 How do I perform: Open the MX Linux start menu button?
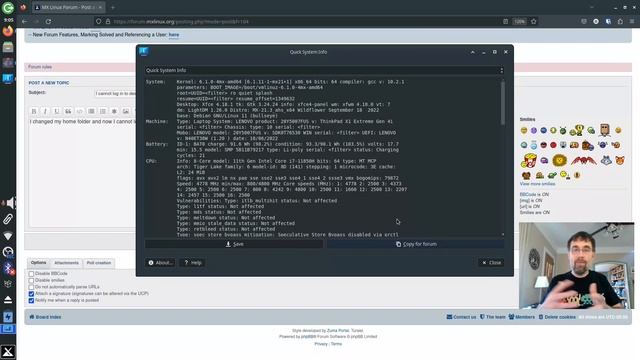point(8,351)
